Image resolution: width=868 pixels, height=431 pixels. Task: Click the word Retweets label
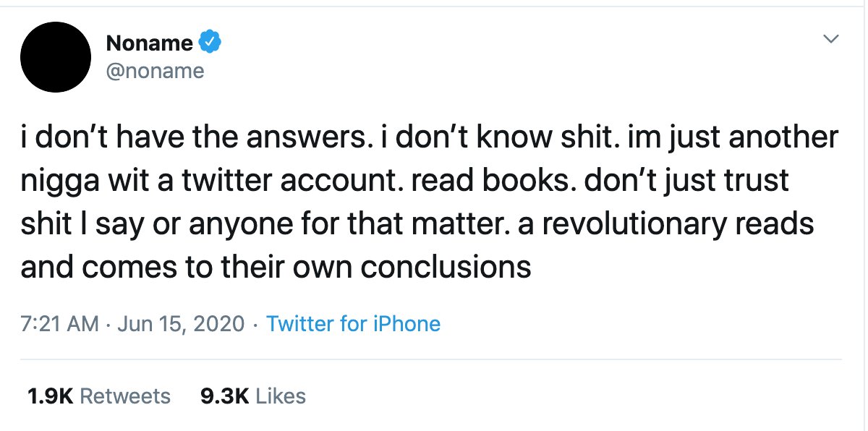pos(124,396)
